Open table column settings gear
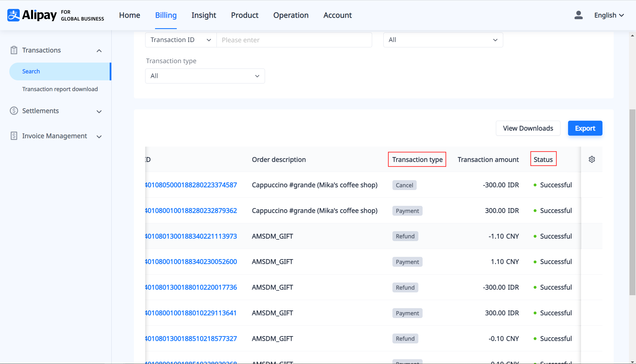This screenshot has height=364, width=636. [x=592, y=159]
